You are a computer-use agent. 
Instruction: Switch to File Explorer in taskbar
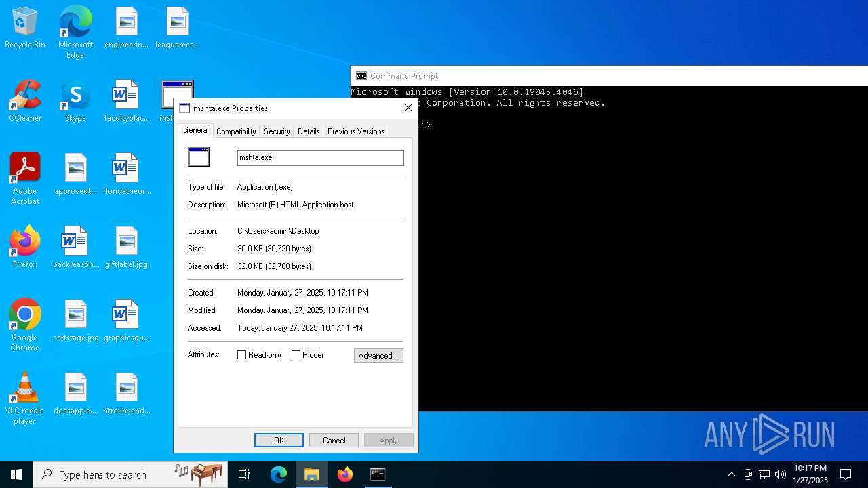point(311,474)
